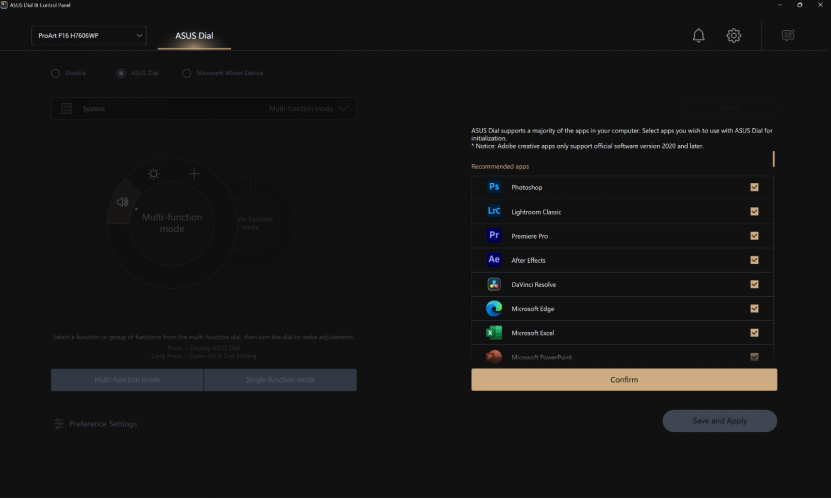This screenshot has height=499, width=831.
Task: Click the Microsoft Excel icon
Action: (494, 333)
